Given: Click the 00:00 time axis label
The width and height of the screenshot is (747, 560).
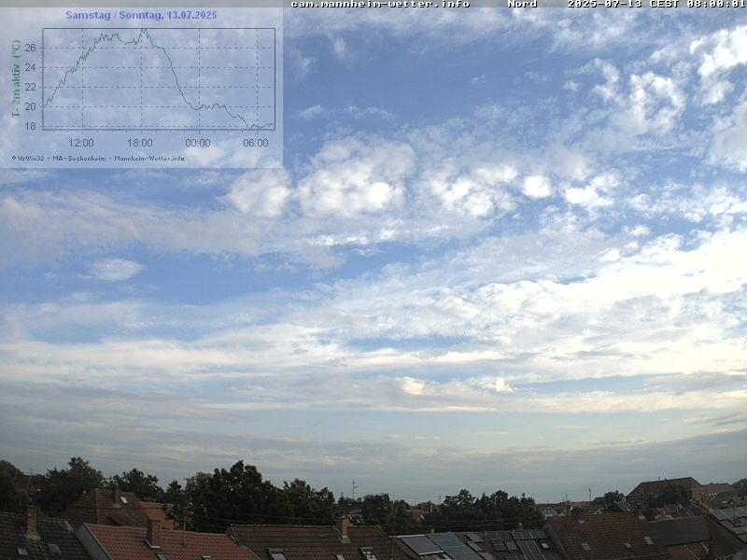Looking at the screenshot, I should tap(198, 143).
